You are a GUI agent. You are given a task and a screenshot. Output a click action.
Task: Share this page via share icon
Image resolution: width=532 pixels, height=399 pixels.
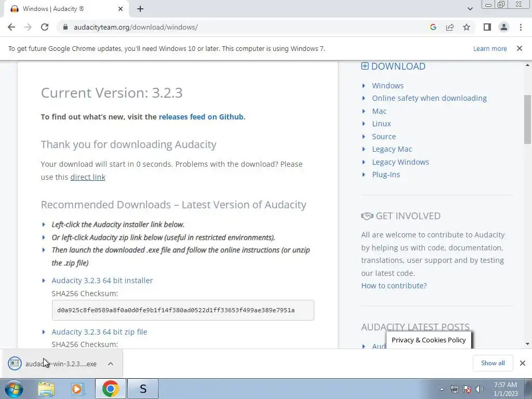pos(450,27)
